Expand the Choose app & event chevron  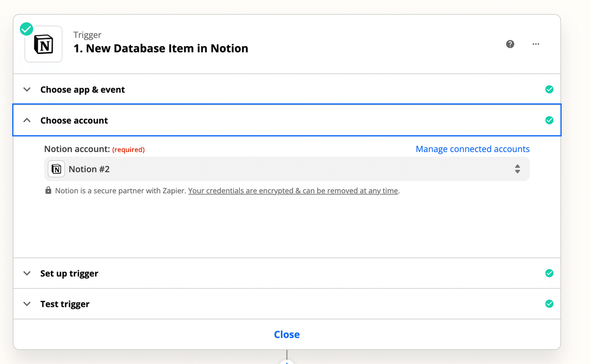point(27,90)
